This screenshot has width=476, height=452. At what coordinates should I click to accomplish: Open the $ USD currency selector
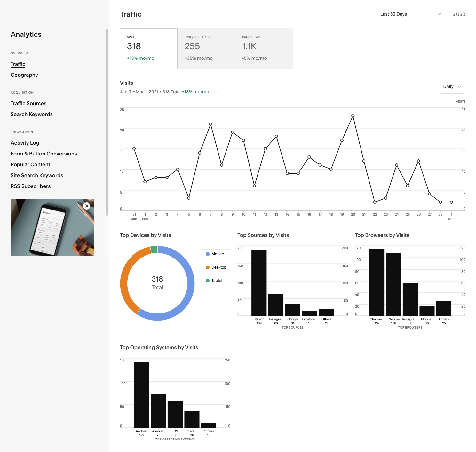pyautogui.click(x=459, y=14)
